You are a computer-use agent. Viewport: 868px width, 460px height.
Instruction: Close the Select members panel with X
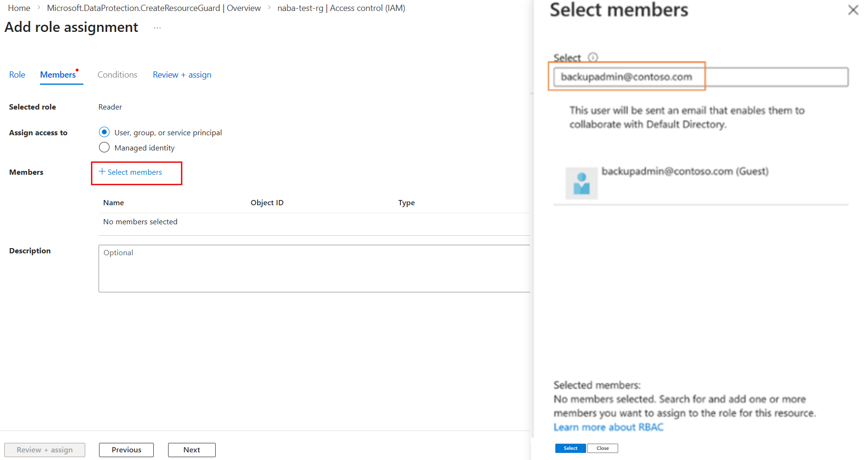coord(853,10)
